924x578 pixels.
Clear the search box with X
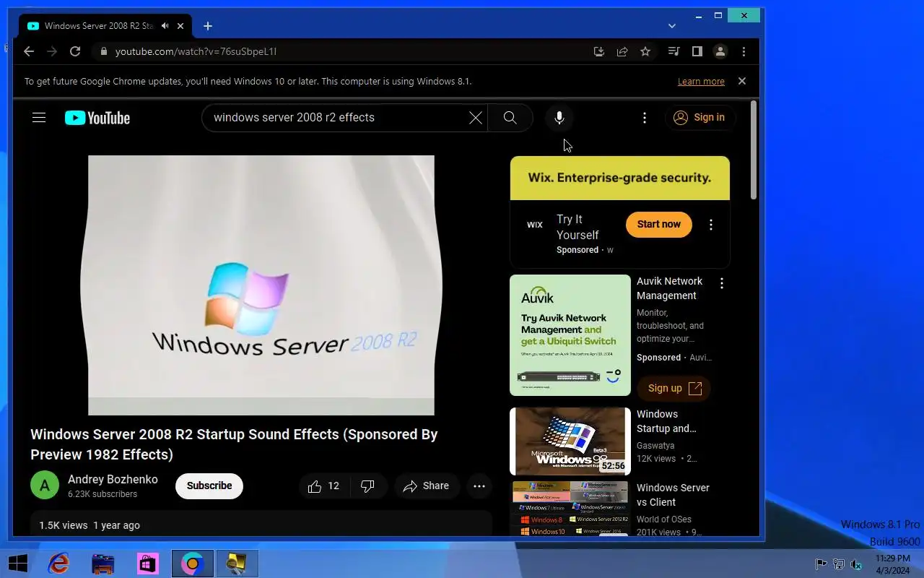pos(475,118)
